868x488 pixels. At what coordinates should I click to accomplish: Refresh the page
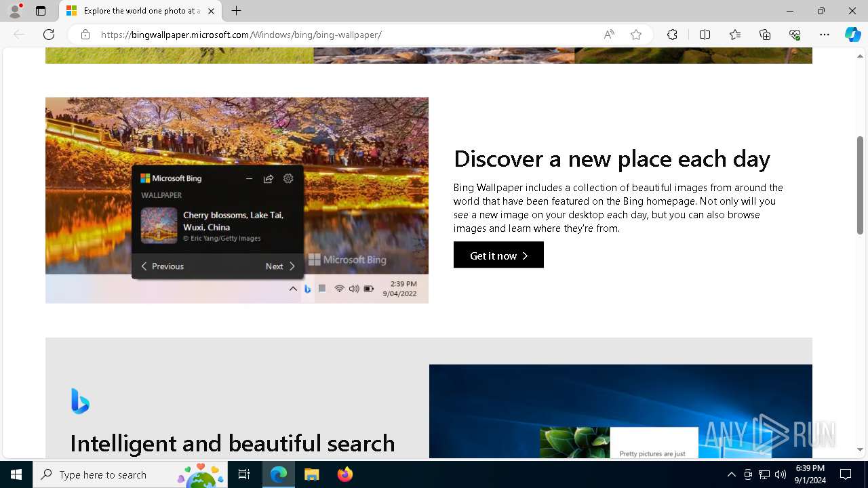pos(49,35)
